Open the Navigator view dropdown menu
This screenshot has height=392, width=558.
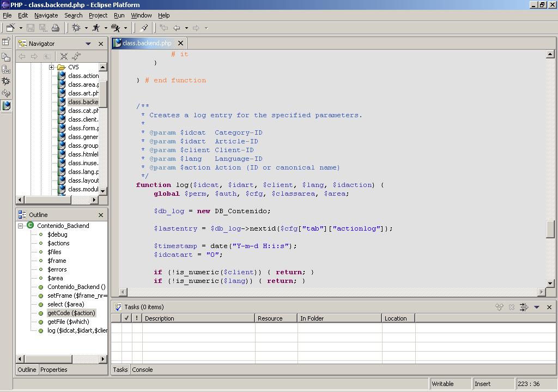88,44
